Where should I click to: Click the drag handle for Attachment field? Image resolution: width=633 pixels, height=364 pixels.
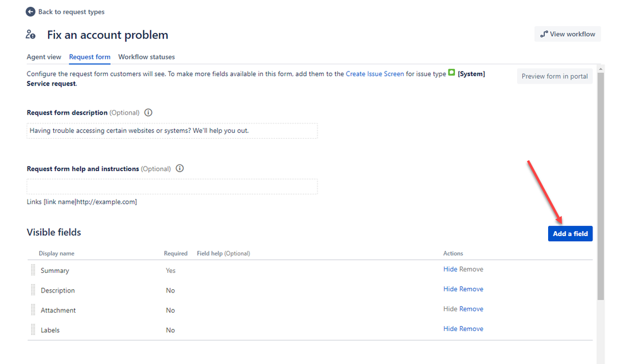click(x=33, y=310)
